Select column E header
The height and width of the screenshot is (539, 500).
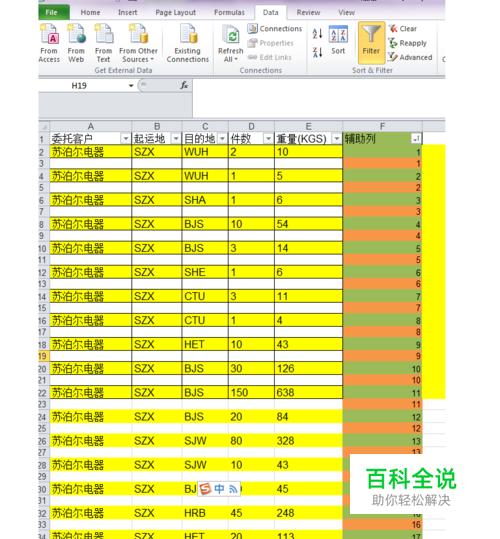tap(309, 126)
